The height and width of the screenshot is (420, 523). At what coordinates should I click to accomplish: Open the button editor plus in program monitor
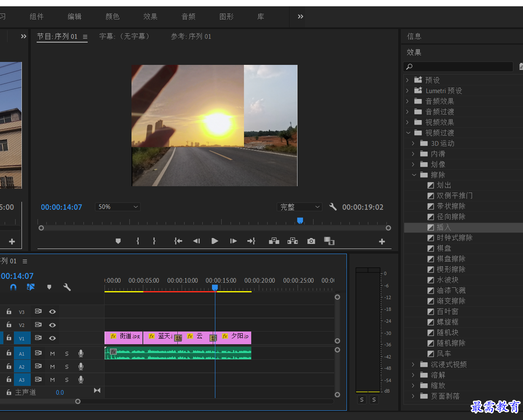point(382,241)
